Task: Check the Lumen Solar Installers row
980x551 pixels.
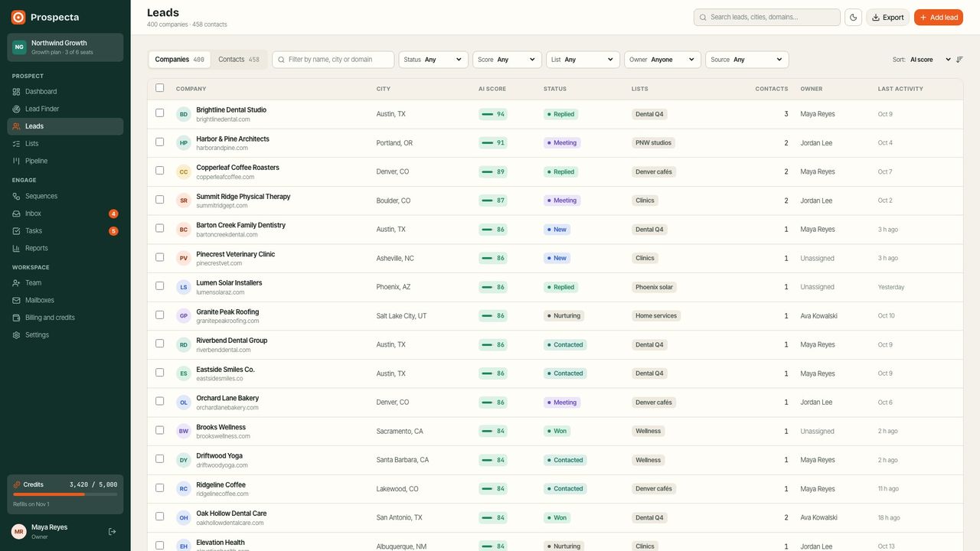Action: click(x=160, y=286)
